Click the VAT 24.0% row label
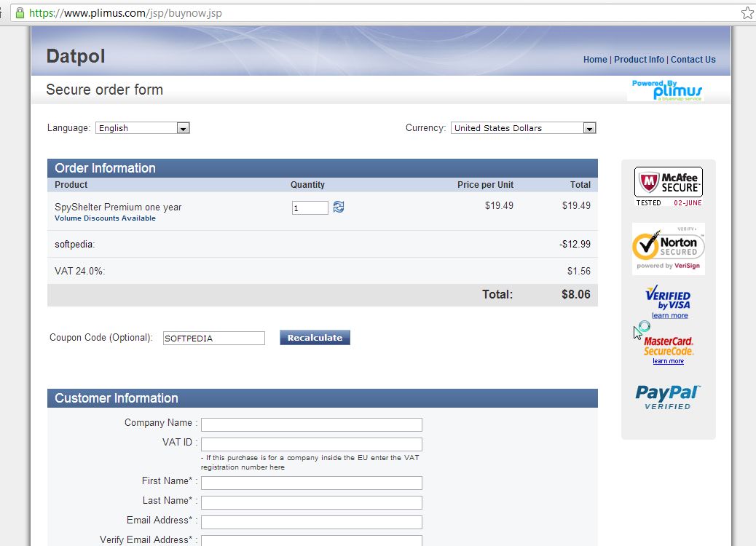The width and height of the screenshot is (756, 546). click(x=80, y=271)
